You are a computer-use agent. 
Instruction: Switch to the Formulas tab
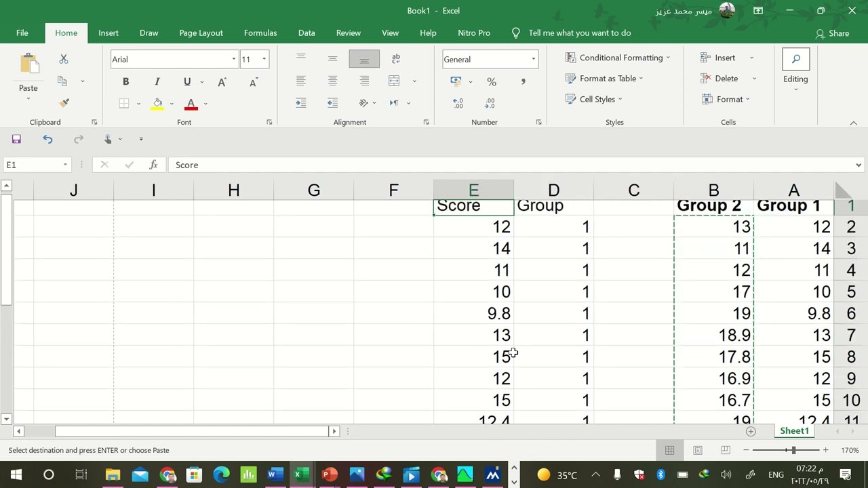coord(260,33)
